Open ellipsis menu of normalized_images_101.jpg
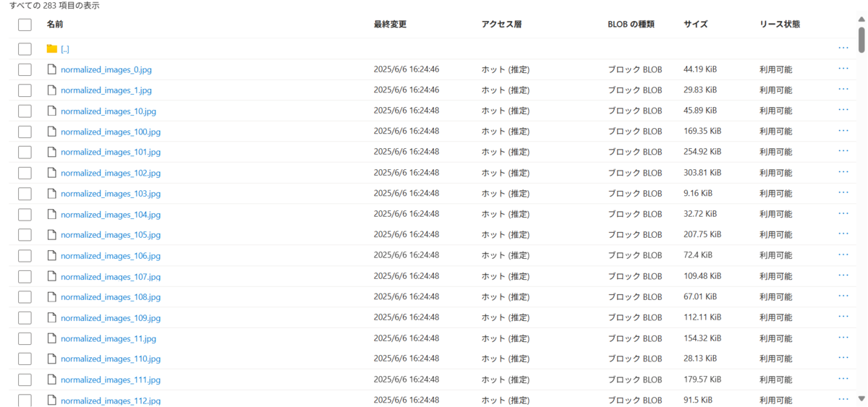The height and width of the screenshot is (407, 868). tap(843, 151)
